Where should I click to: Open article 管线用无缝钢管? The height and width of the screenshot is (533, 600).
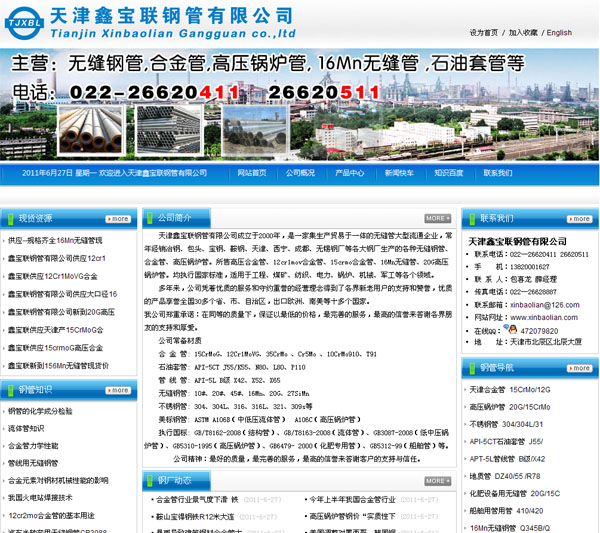(33, 463)
